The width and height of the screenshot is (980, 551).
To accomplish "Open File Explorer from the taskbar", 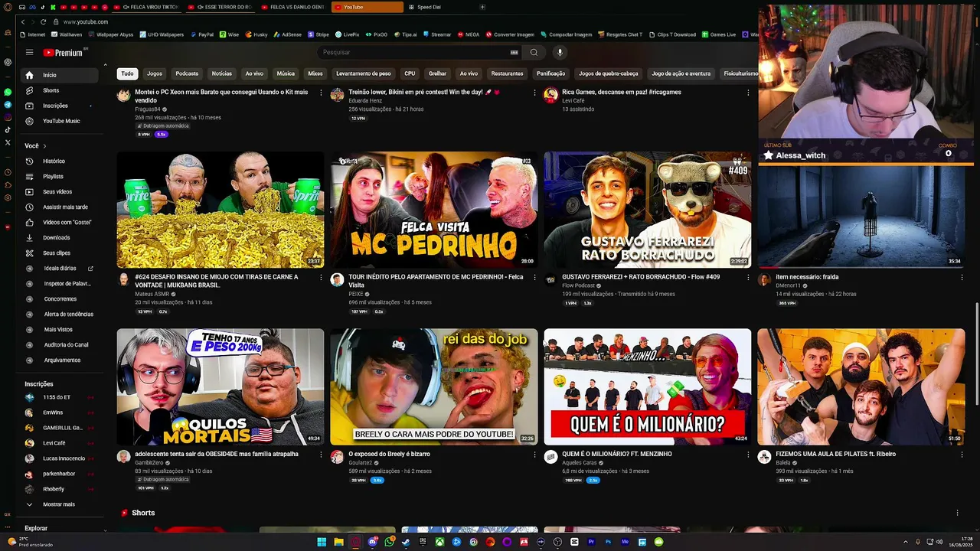I will [338, 542].
